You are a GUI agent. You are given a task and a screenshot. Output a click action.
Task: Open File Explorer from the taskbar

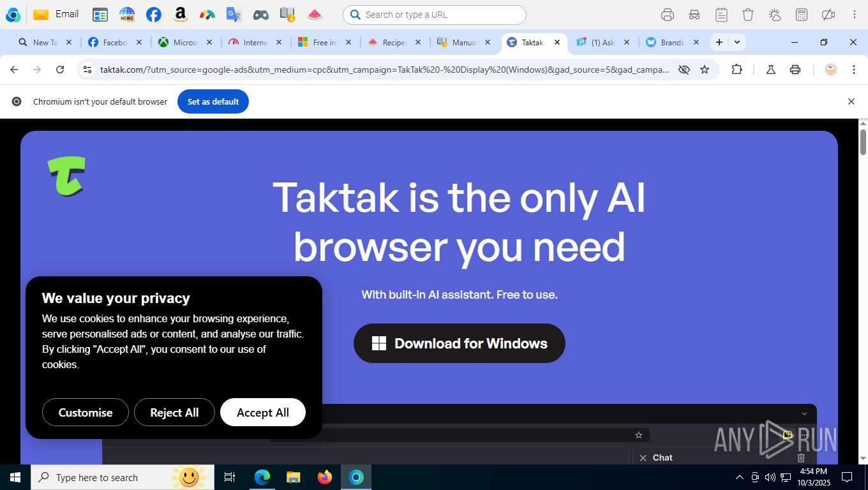[x=293, y=477]
